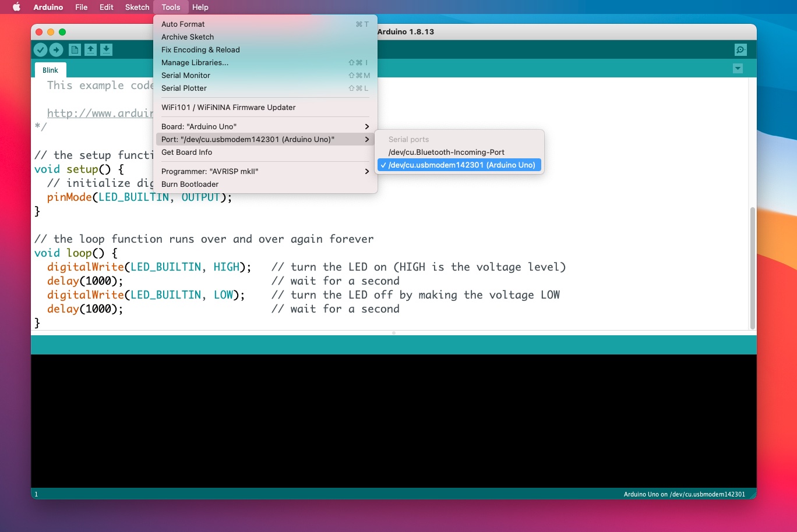Viewport: 797px width, 532px height.
Task: Click Get Board Info menu item
Action: [x=186, y=152]
